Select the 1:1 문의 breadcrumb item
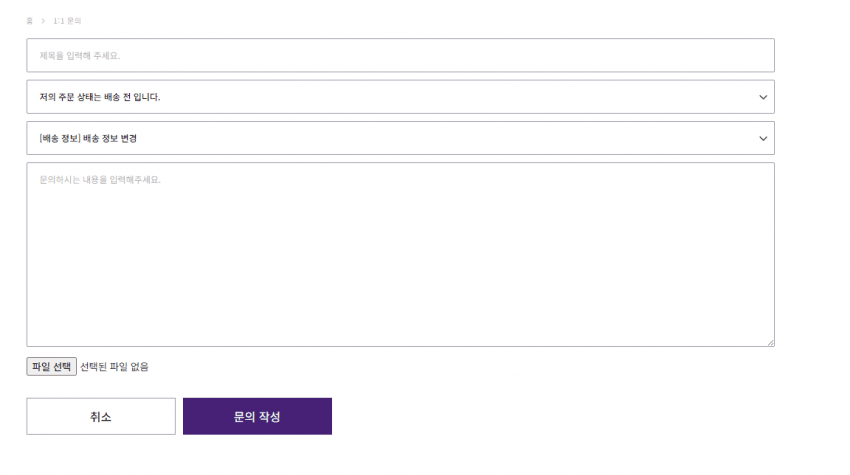 point(66,20)
